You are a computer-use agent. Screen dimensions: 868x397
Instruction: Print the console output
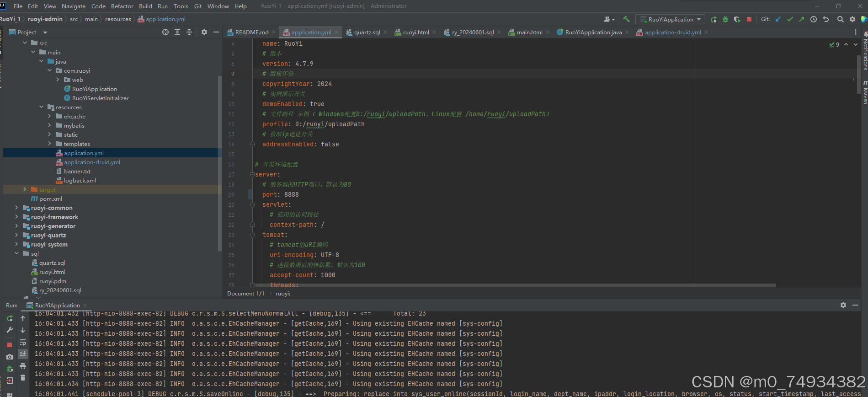click(x=23, y=366)
